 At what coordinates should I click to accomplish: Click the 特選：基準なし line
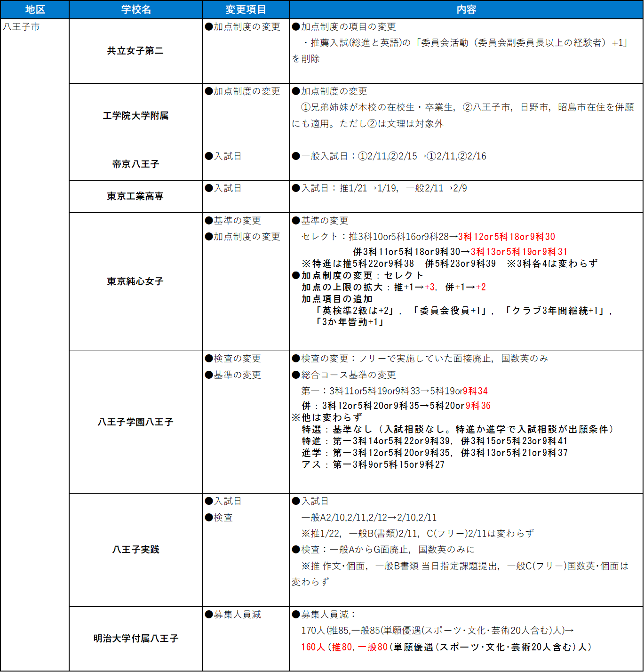click(459, 429)
